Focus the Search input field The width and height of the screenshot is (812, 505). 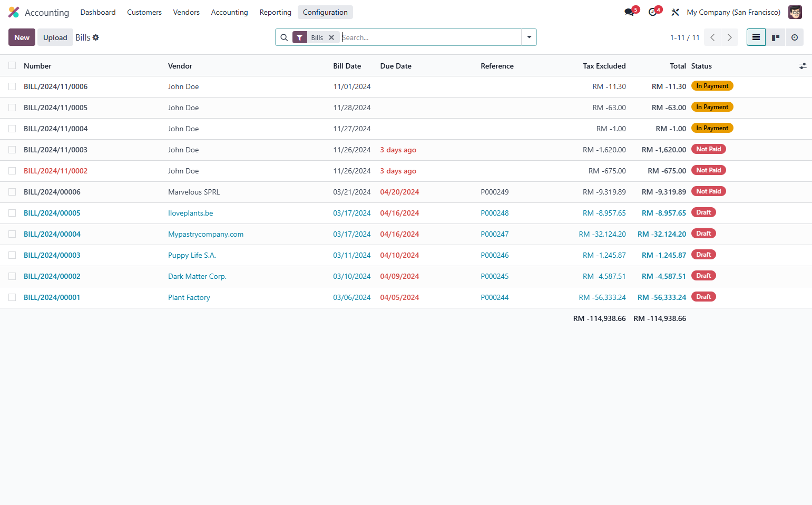[x=431, y=37]
